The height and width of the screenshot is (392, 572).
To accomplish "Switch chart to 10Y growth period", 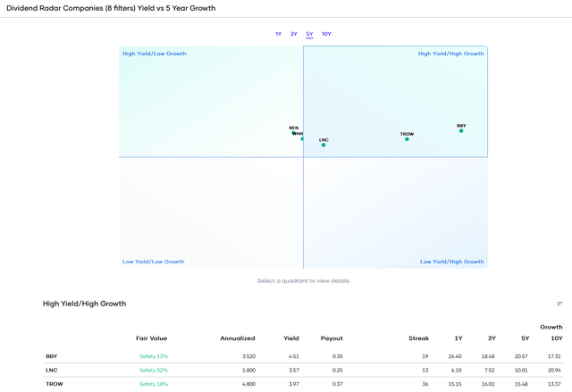I will tap(326, 34).
